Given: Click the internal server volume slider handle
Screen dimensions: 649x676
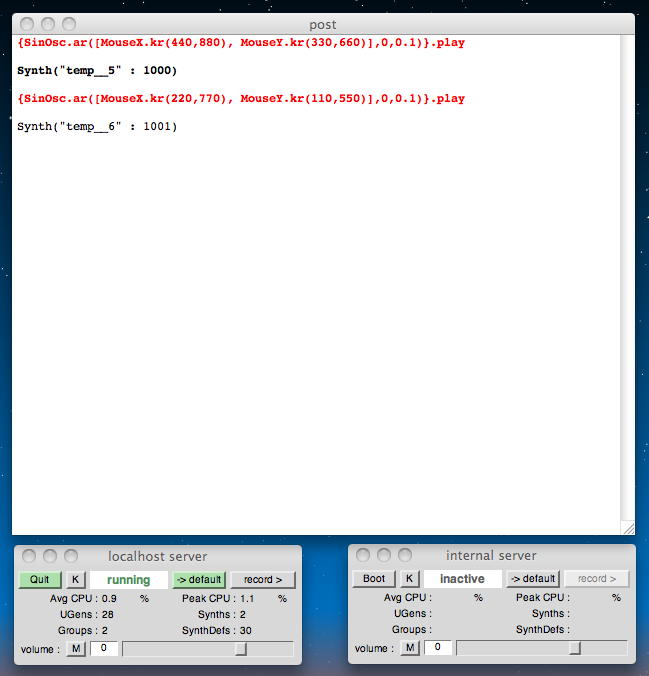Looking at the screenshot, I should pyautogui.click(x=575, y=648).
